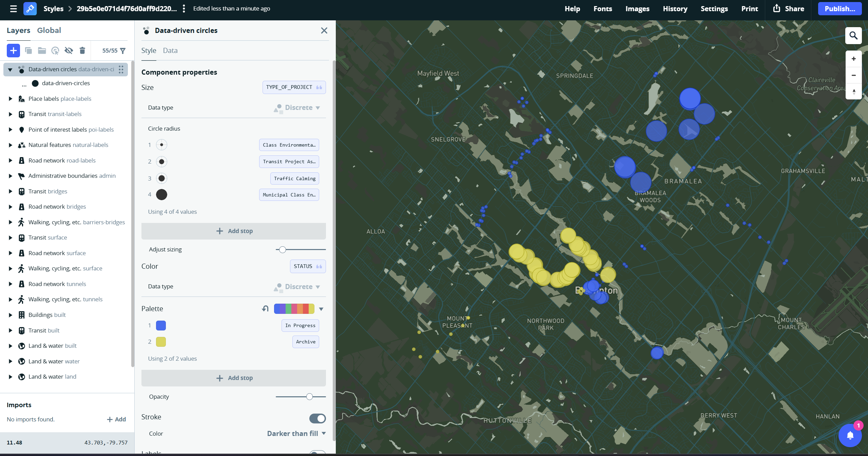Image resolution: width=868 pixels, height=456 pixels.
Task: Delete the layer with the trash icon
Action: point(82,51)
